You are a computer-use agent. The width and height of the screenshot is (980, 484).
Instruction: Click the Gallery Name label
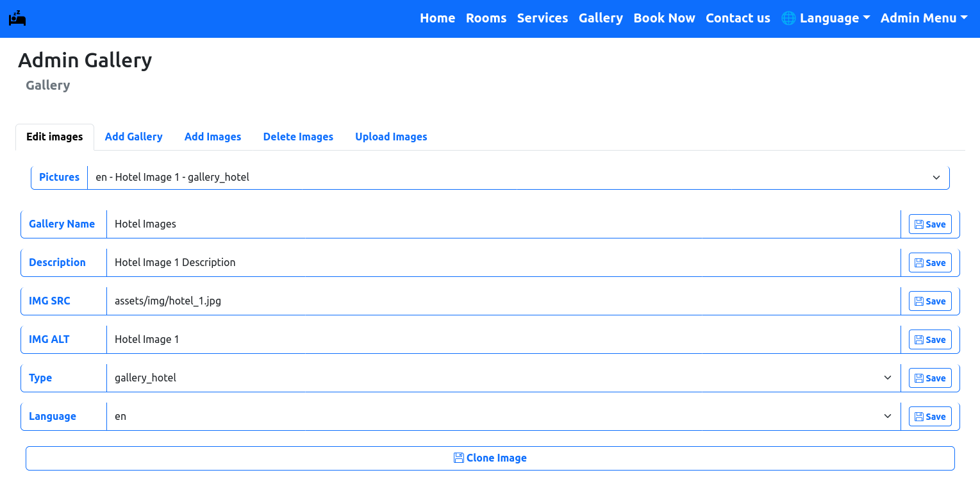tap(62, 224)
